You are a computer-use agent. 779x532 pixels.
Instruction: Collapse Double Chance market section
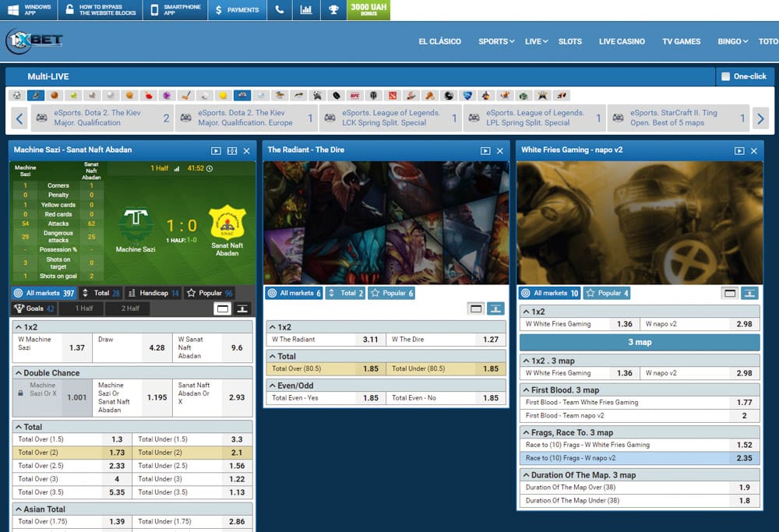click(x=132, y=372)
